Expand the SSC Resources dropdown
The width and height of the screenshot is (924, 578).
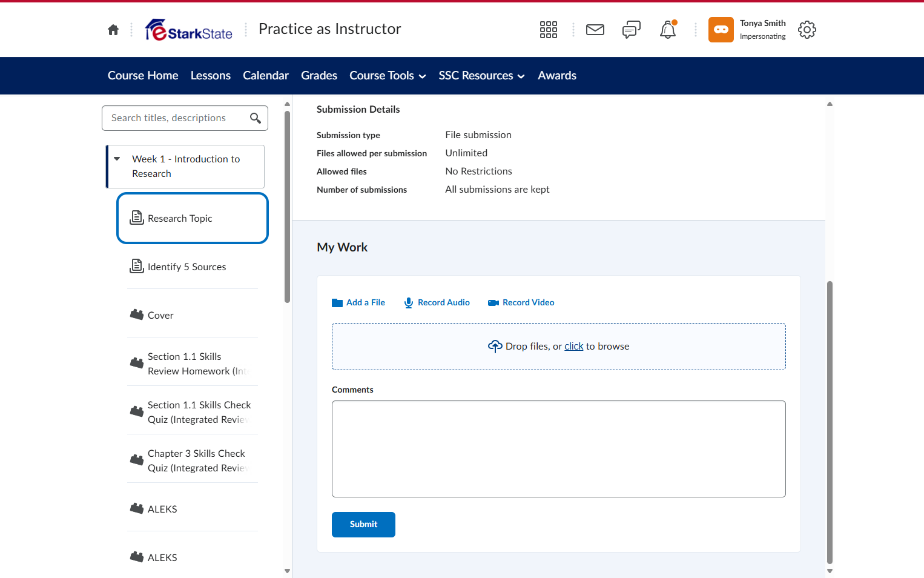click(482, 76)
